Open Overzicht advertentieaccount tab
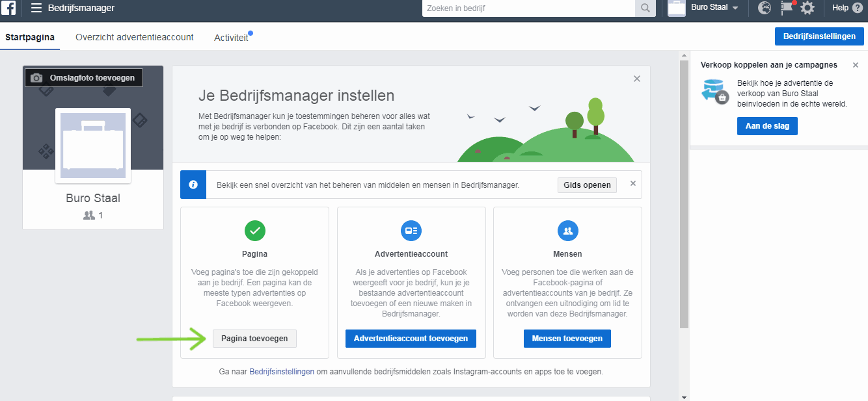The width and height of the screenshot is (868, 401). [135, 37]
